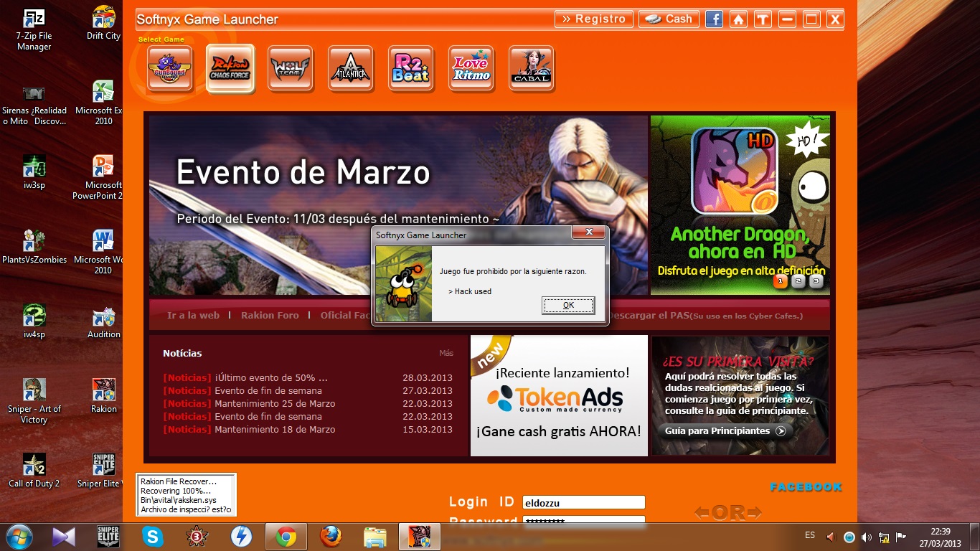Focus the Login ID field containing 'eldozzu'

tap(583, 503)
